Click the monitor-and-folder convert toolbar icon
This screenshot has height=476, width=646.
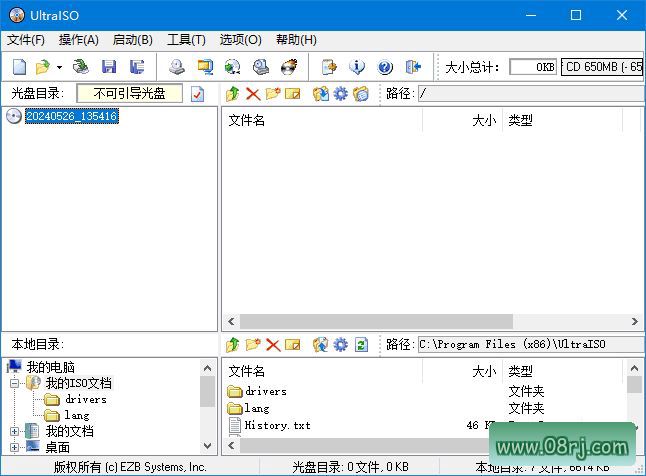pyautogui.click(x=205, y=67)
